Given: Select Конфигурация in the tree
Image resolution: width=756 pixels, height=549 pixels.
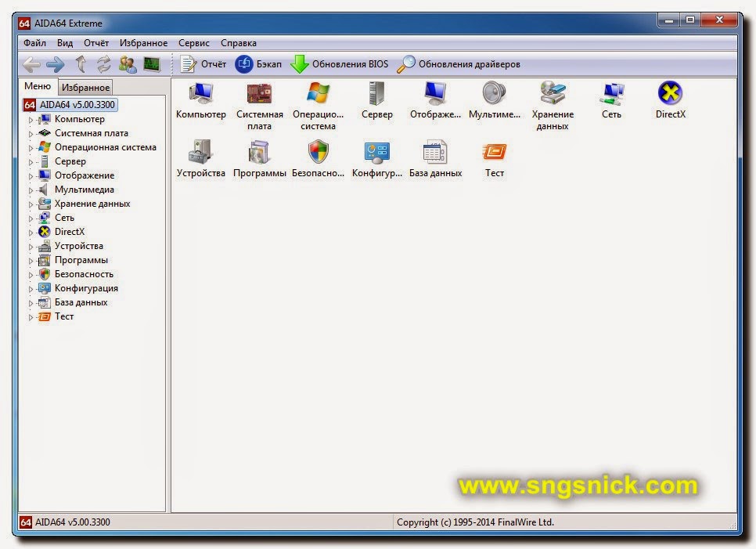Looking at the screenshot, I should click(86, 288).
